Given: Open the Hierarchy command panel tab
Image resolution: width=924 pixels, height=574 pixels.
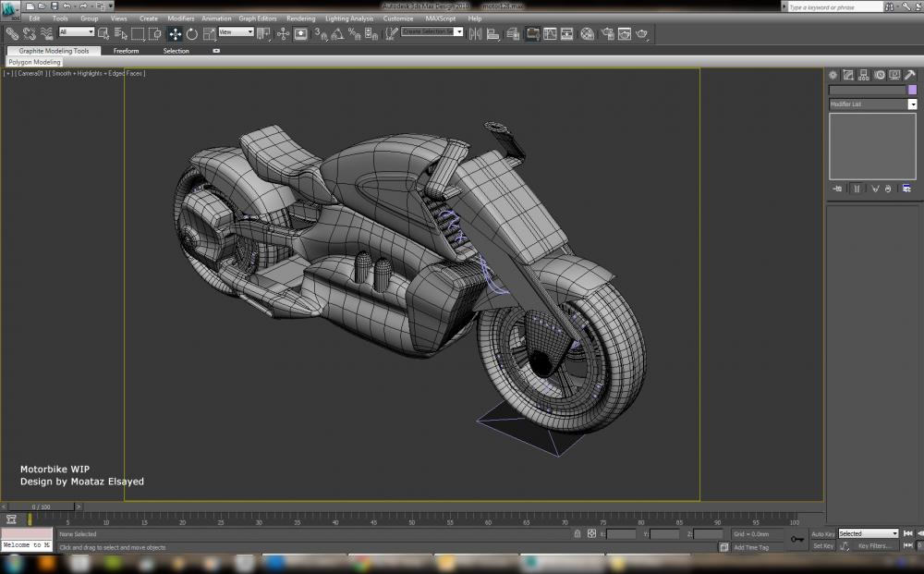Looking at the screenshot, I should pyautogui.click(x=864, y=75).
